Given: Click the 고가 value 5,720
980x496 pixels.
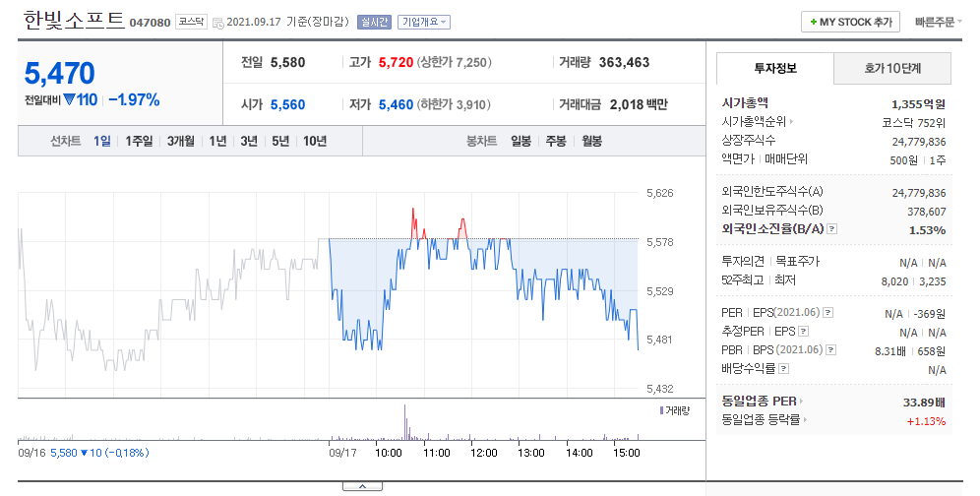Looking at the screenshot, I should tap(396, 63).
